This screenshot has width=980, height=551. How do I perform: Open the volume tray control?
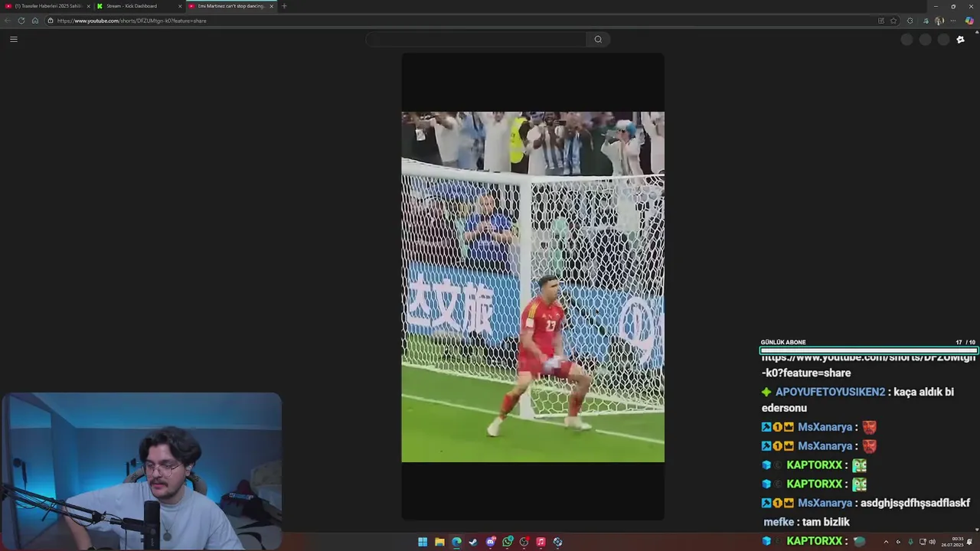pos(932,542)
